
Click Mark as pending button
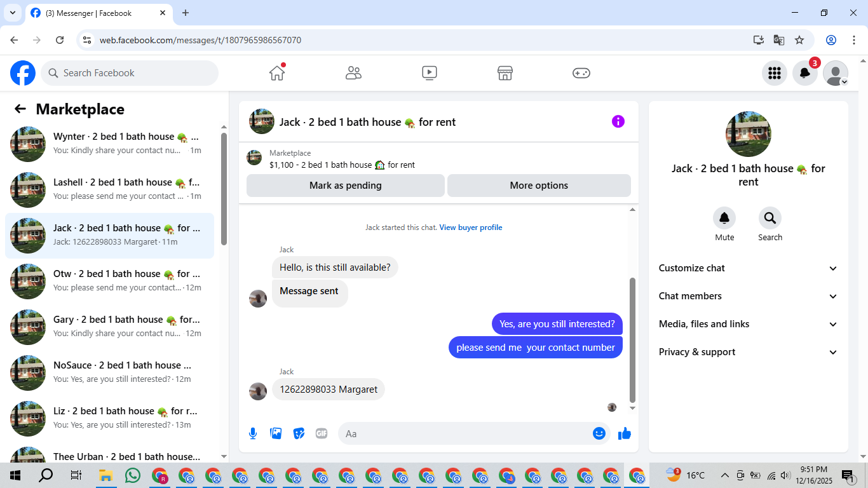(x=346, y=186)
